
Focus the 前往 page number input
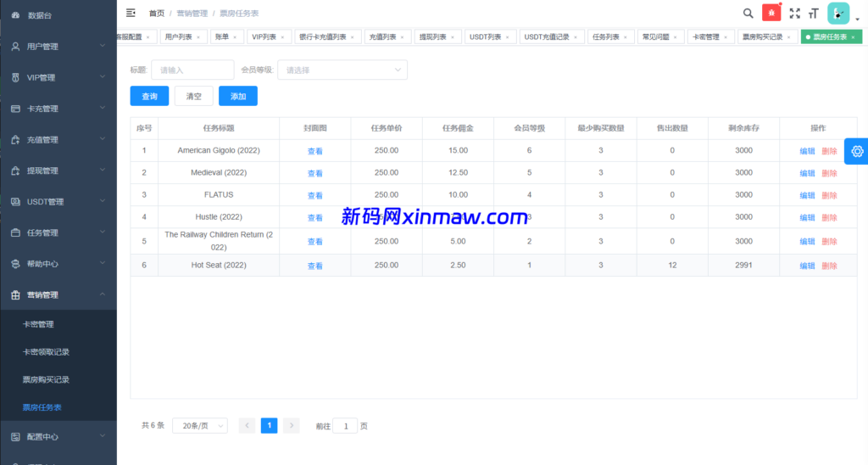pyautogui.click(x=346, y=426)
